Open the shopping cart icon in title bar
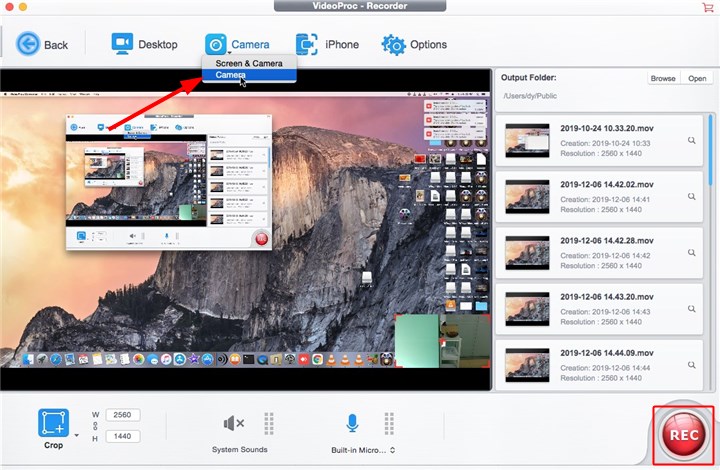The height and width of the screenshot is (470, 720). (708, 7)
